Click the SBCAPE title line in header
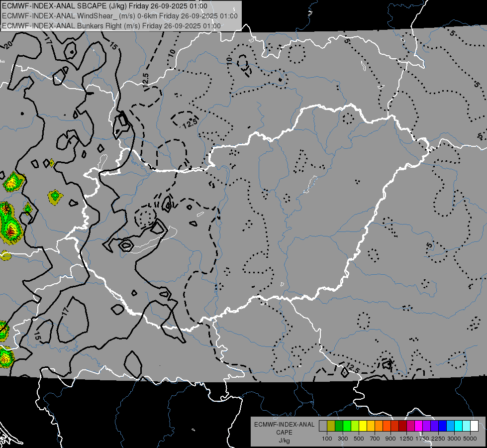The image size is (487, 448). point(104,6)
